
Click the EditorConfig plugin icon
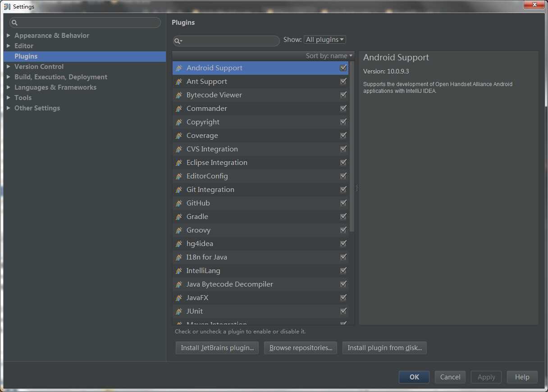point(179,176)
